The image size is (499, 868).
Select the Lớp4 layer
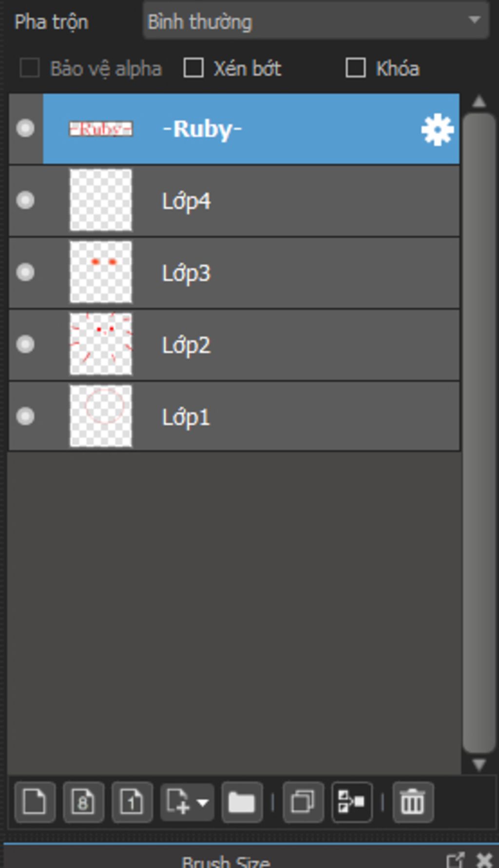(234, 200)
